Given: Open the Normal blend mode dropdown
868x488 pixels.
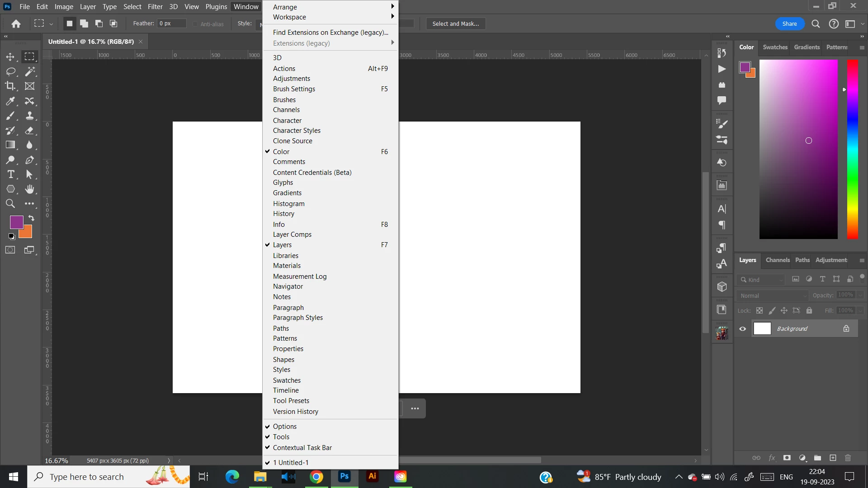Looking at the screenshot, I should coord(773,296).
